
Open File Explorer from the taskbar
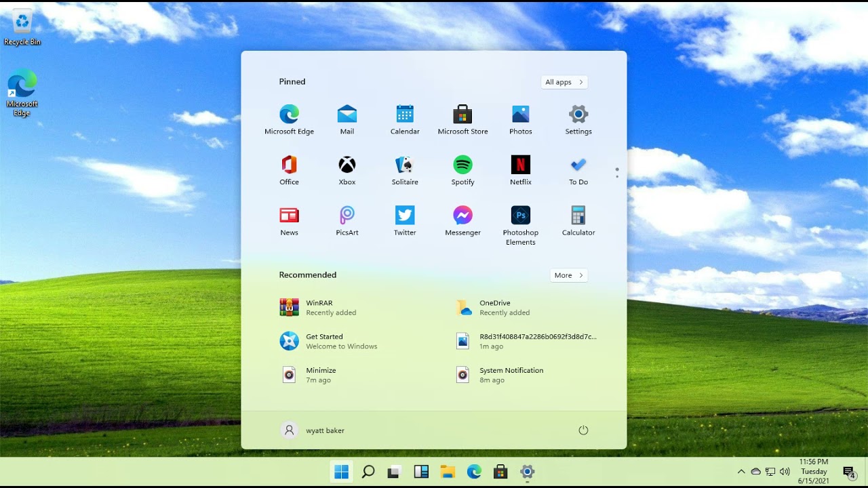448,472
